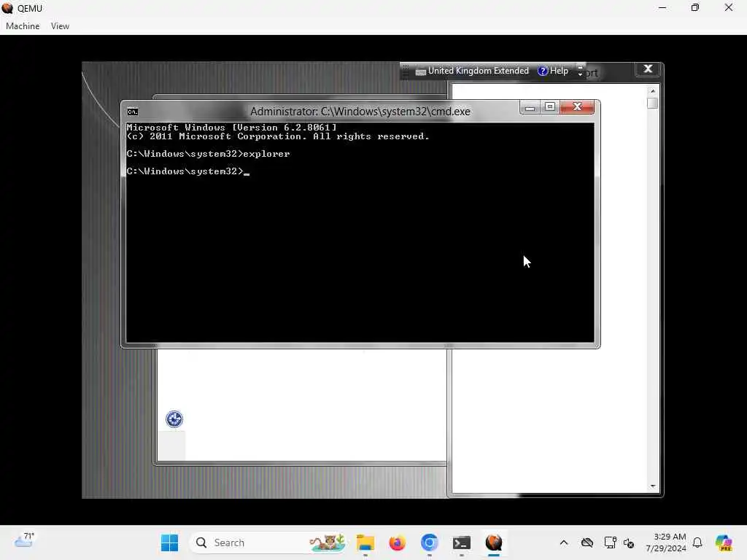
Task: Open the Windows Start menu
Action: (x=169, y=542)
